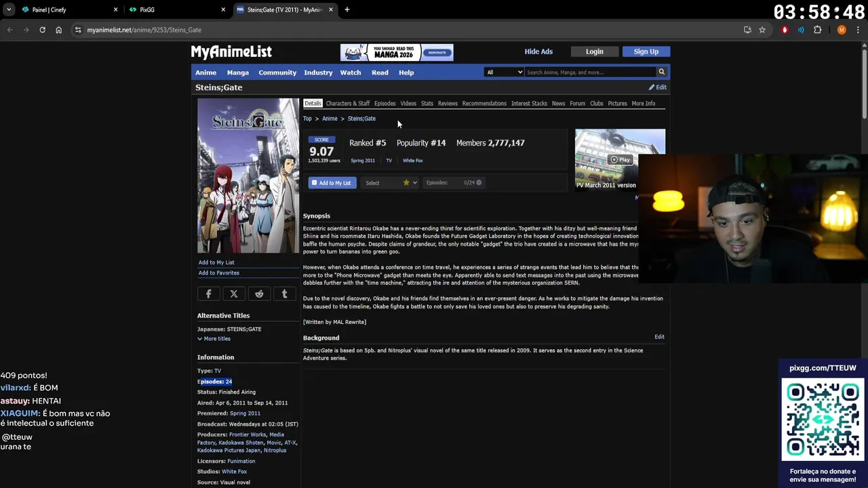Image resolution: width=868 pixels, height=488 pixels.
Task: Click the search anime input field
Action: tap(590, 72)
